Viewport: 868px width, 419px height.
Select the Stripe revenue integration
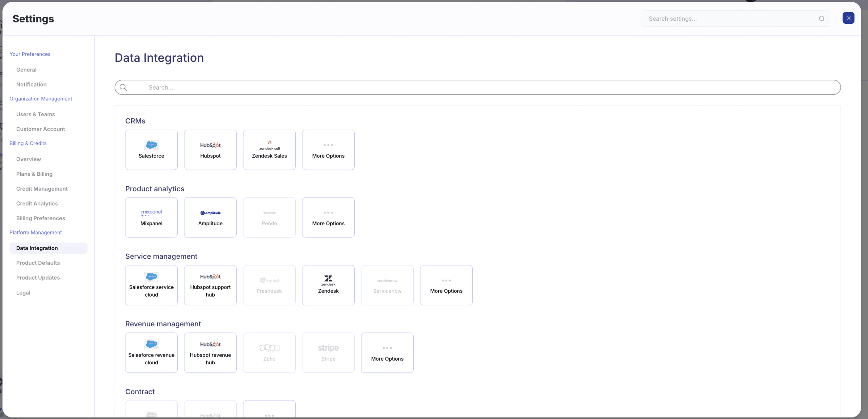click(x=328, y=352)
